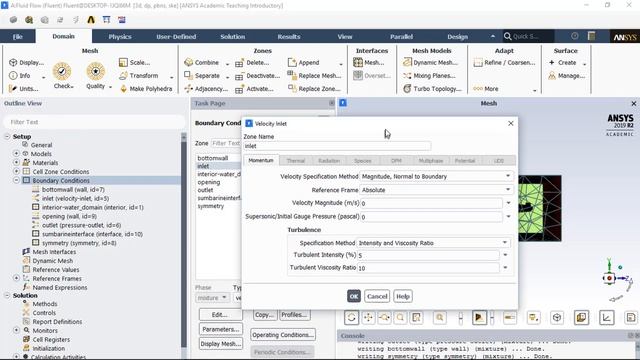
Task: Select the Momentum tab
Action: (x=261, y=160)
